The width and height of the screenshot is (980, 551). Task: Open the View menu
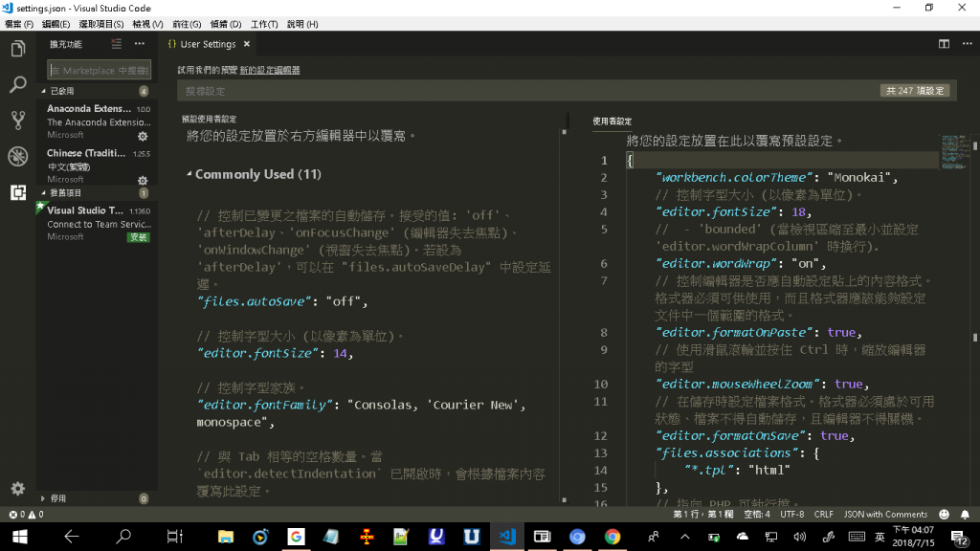[x=147, y=24]
